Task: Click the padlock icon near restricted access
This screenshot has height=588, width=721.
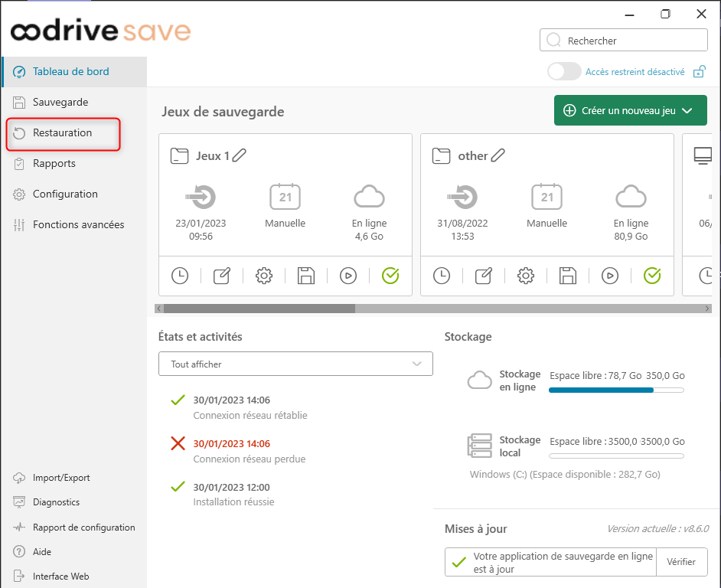Action: pyautogui.click(x=699, y=72)
